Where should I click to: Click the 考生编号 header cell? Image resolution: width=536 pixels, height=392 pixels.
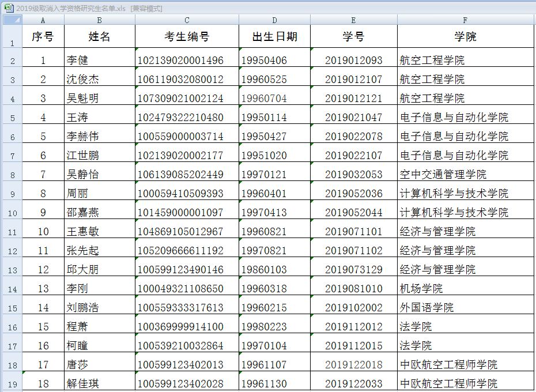(187, 37)
